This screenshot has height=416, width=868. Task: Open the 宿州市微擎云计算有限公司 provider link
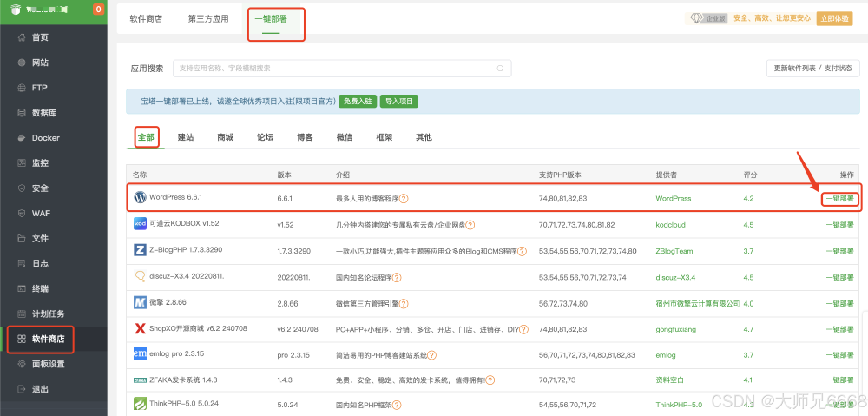pos(698,304)
